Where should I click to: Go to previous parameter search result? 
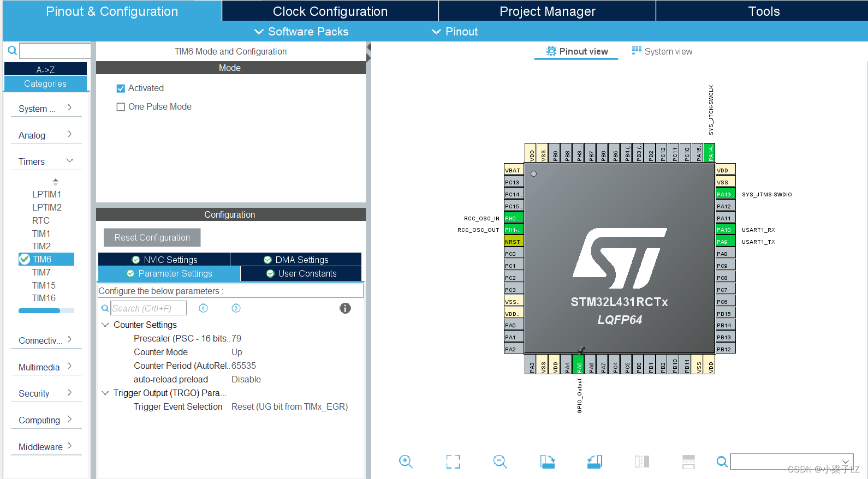coord(203,308)
